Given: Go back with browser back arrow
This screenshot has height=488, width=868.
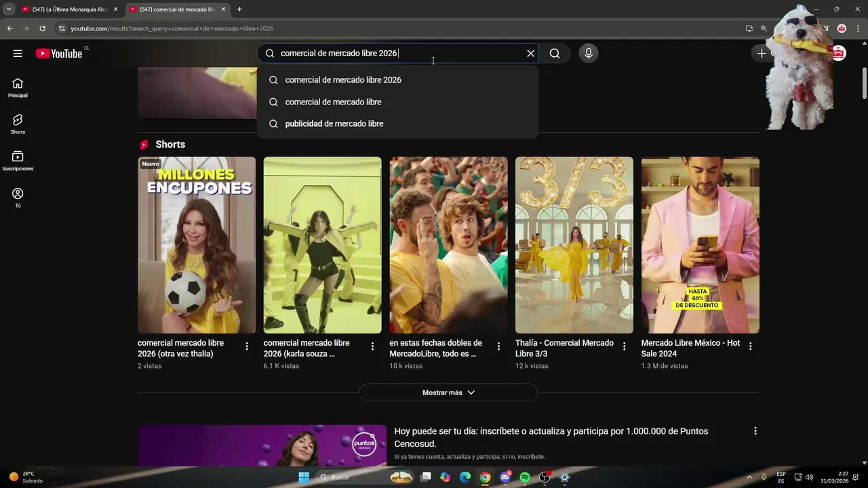Looking at the screenshot, I should tap(9, 28).
